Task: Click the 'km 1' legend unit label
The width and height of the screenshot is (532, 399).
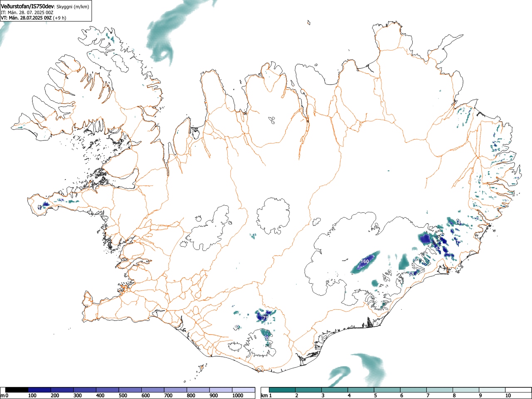Action: click(x=266, y=396)
